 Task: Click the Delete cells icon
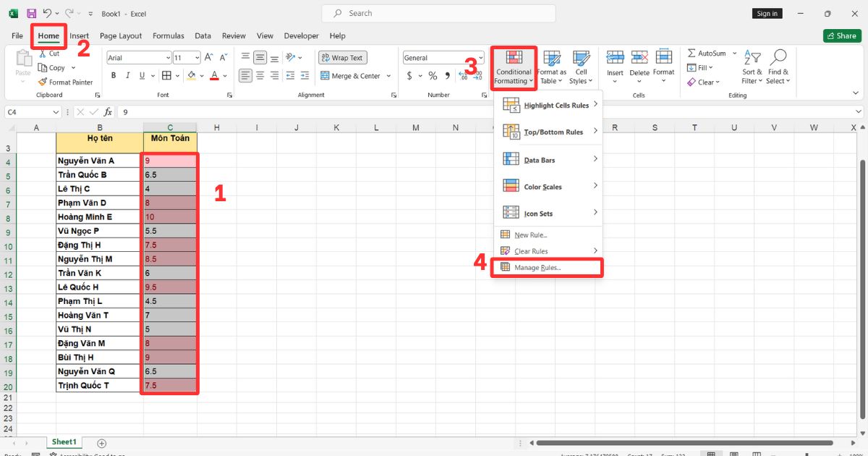tap(639, 64)
